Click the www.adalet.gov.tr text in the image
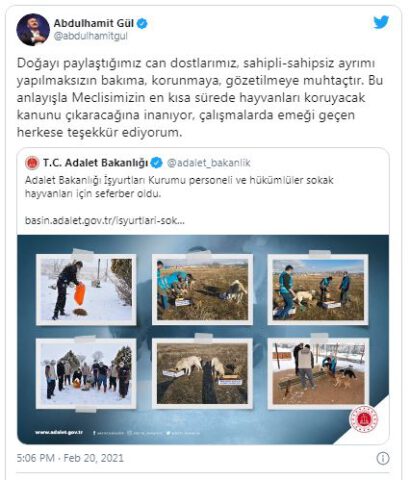410x480 pixels. tap(59, 432)
